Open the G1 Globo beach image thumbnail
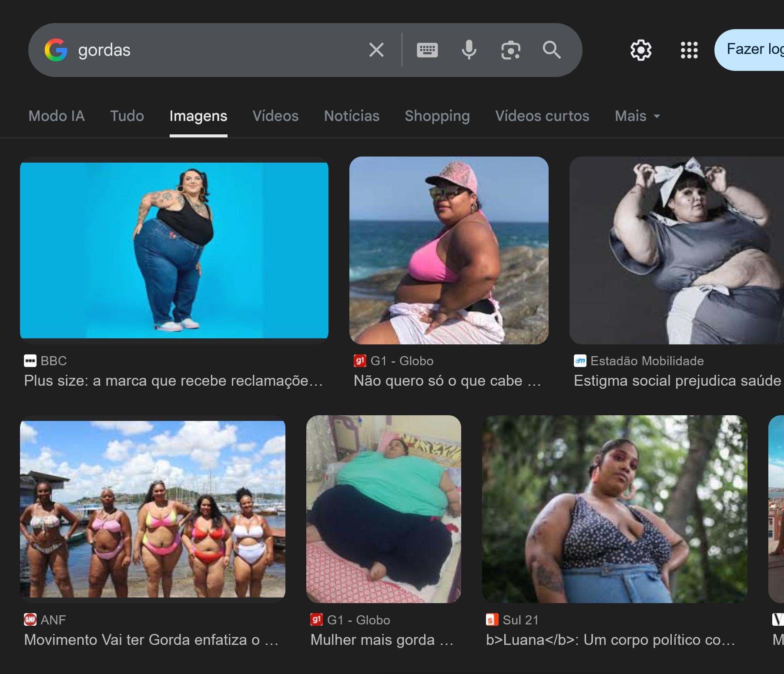Image resolution: width=784 pixels, height=674 pixels. click(x=449, y=250)
